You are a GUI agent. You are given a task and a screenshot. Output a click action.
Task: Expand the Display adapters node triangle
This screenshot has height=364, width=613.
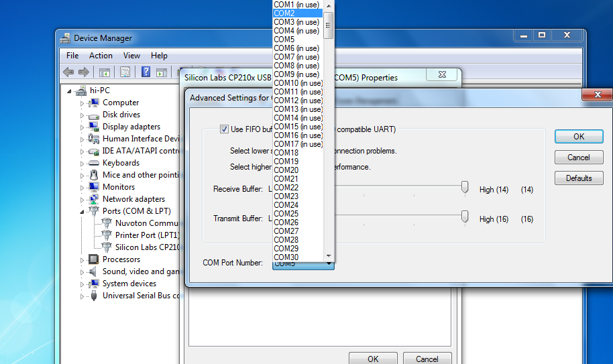[x=82, y=128]
